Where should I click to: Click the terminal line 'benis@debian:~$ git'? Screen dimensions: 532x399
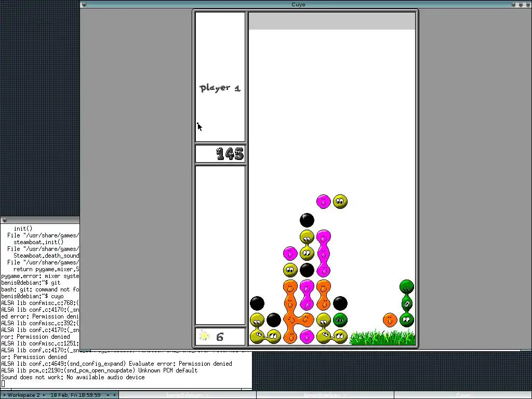click(x=31, y=283)
